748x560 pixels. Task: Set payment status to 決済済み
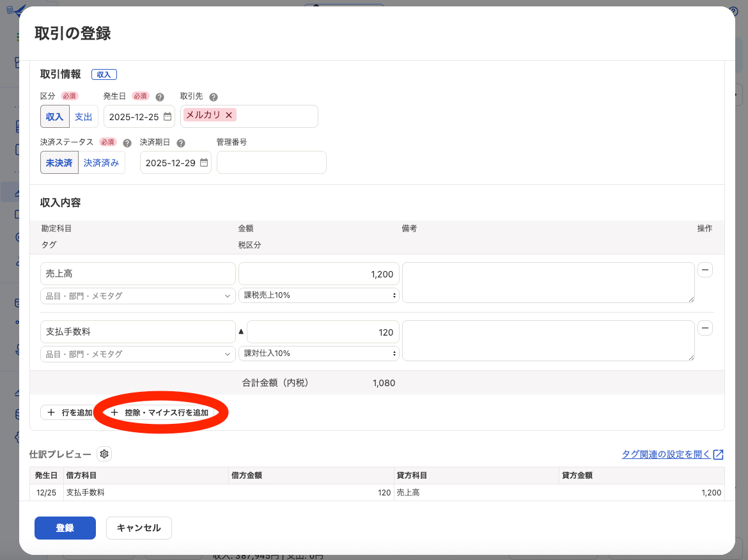point(101,163)
